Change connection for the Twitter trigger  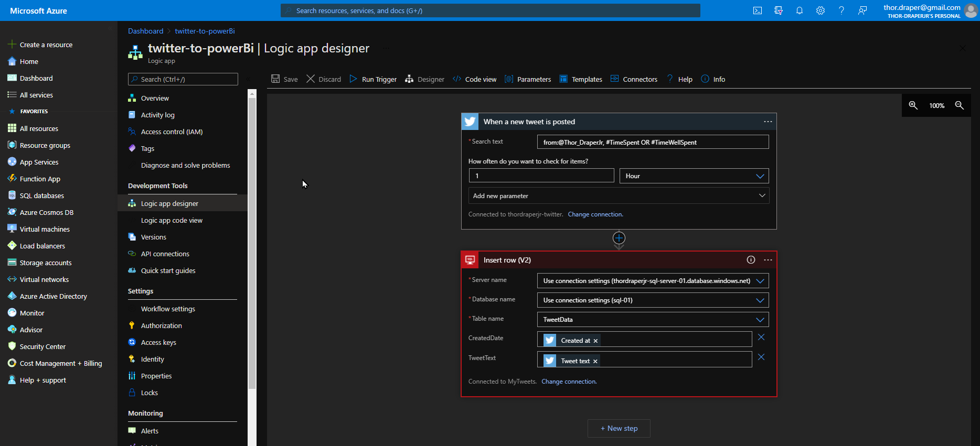(x=595, y=214)
